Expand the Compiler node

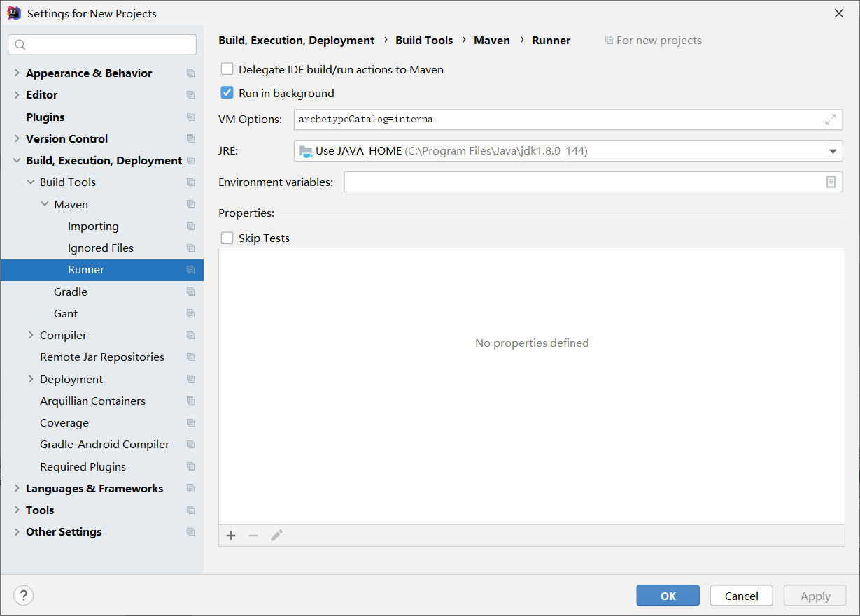pyautogui.click(x=31, y=335)
